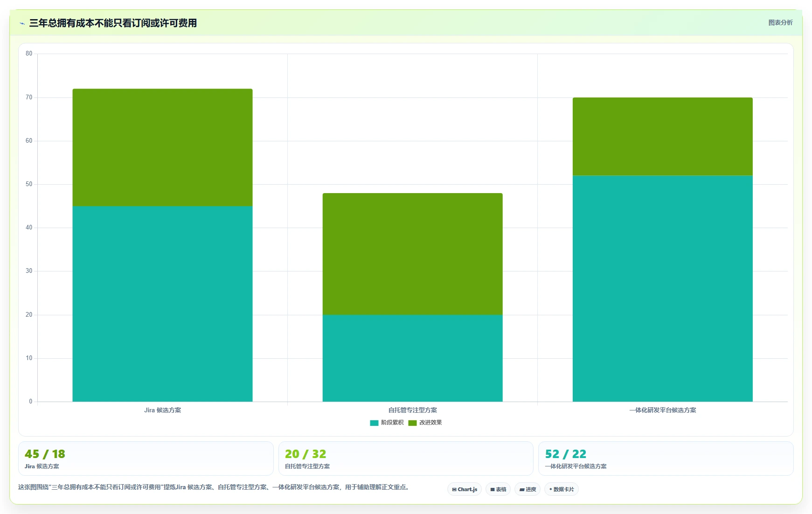Click the green segment of Jira 候选方案 bar
812x514 pixels.
coord(162,147)
